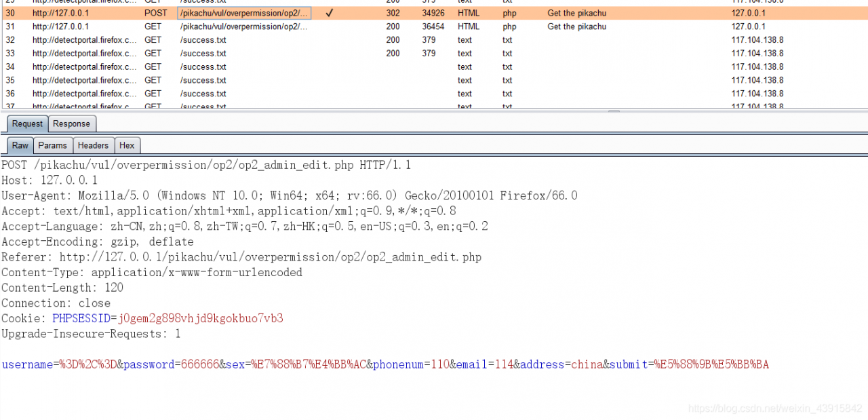Open the Hex view tab
868x420 pixels.
click(127, 145)
